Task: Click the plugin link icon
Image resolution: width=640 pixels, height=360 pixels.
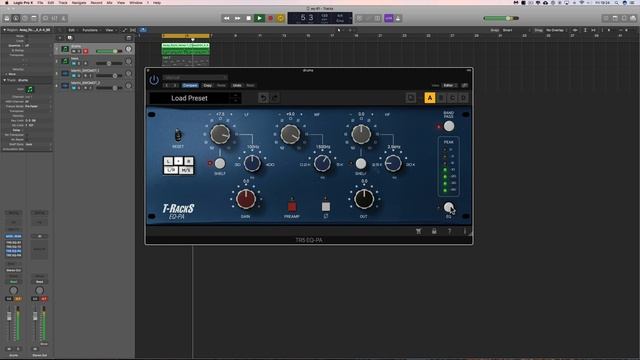Action: point(464,85)
